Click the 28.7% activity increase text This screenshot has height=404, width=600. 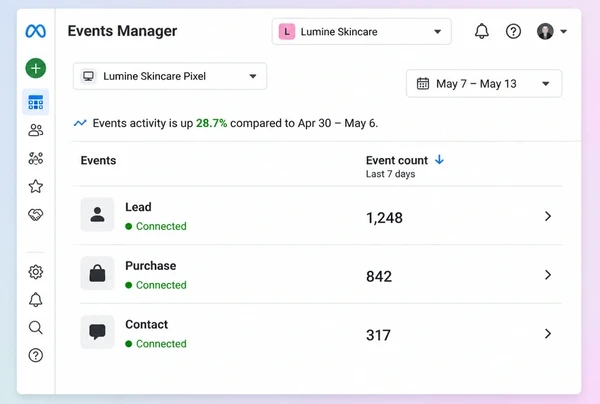211,123
